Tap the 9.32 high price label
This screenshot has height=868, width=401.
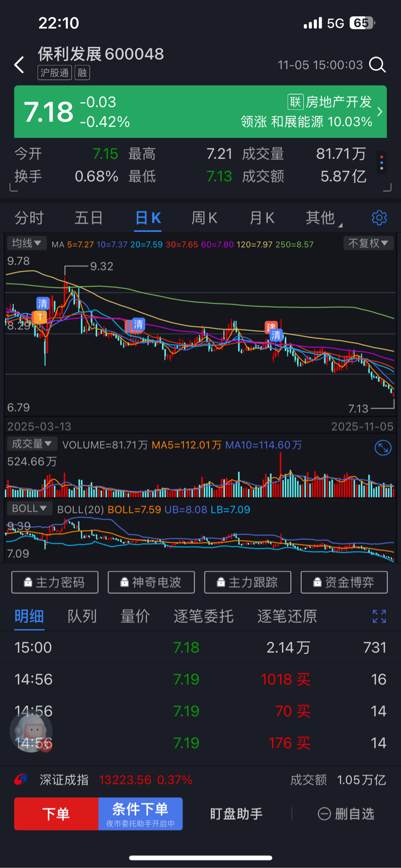click(102, 266)
